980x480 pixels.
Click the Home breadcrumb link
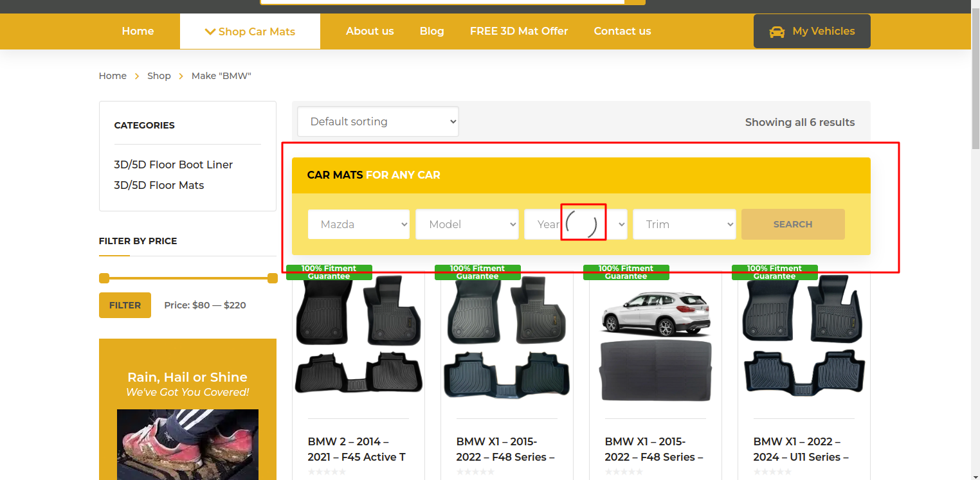[x=113, y=76]
